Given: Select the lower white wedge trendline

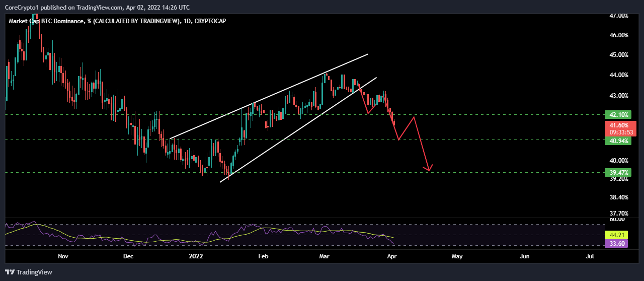Looking at the screenshot, I should 298,130.
